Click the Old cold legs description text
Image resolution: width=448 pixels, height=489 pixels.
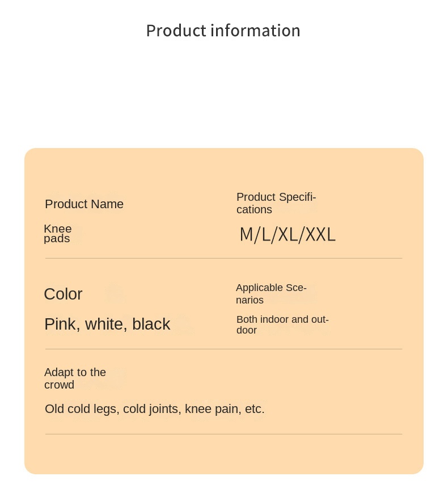pyautogui.click(x=155, y=409)
